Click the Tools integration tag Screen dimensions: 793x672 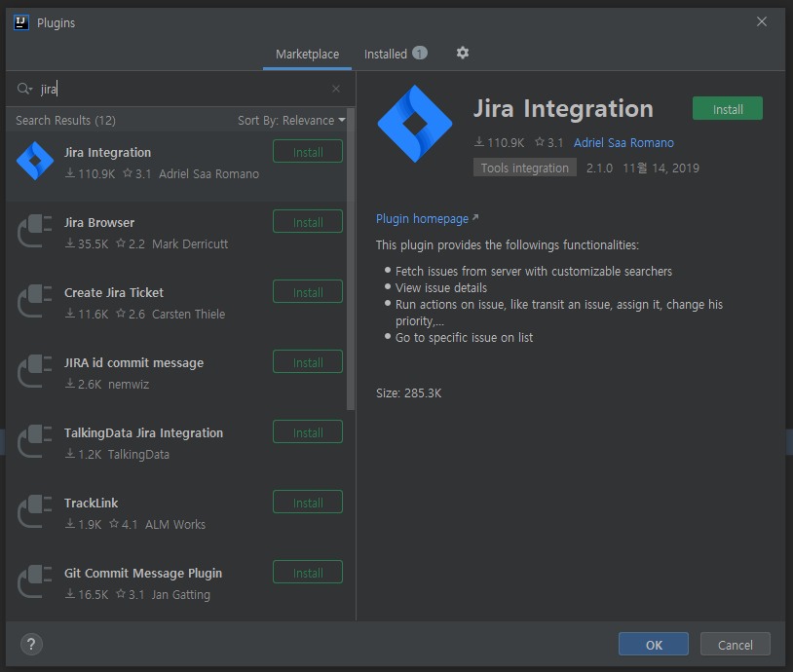pos(524,168)
